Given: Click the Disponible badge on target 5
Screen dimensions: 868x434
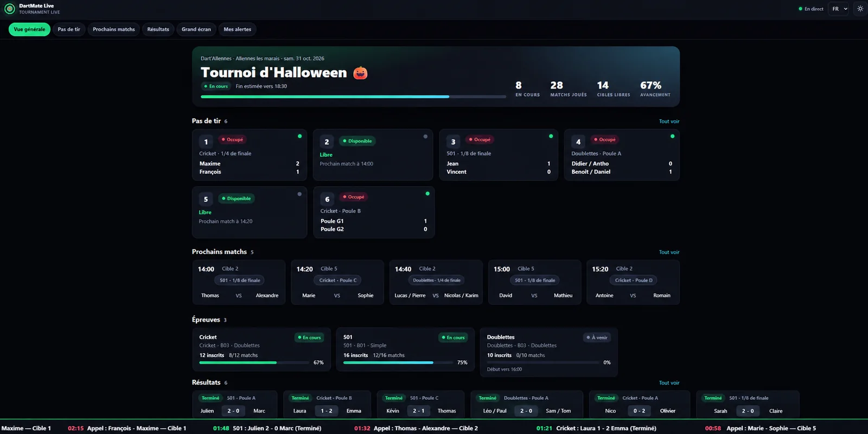Looking at the screenshot, I should (236, 199).
